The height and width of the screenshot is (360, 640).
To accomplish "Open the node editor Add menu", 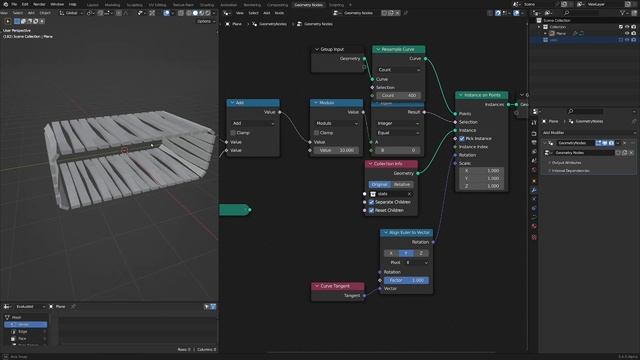I will (267, 13).
